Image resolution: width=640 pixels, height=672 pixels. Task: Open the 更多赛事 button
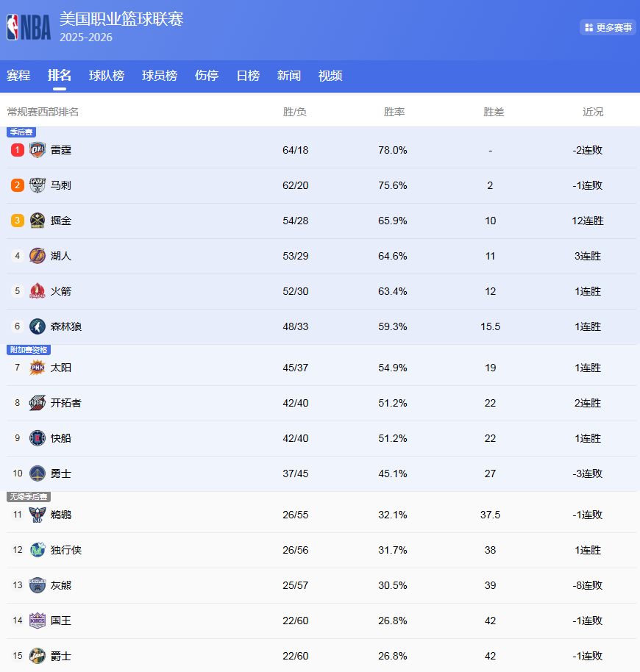click(x=608, y=27)
